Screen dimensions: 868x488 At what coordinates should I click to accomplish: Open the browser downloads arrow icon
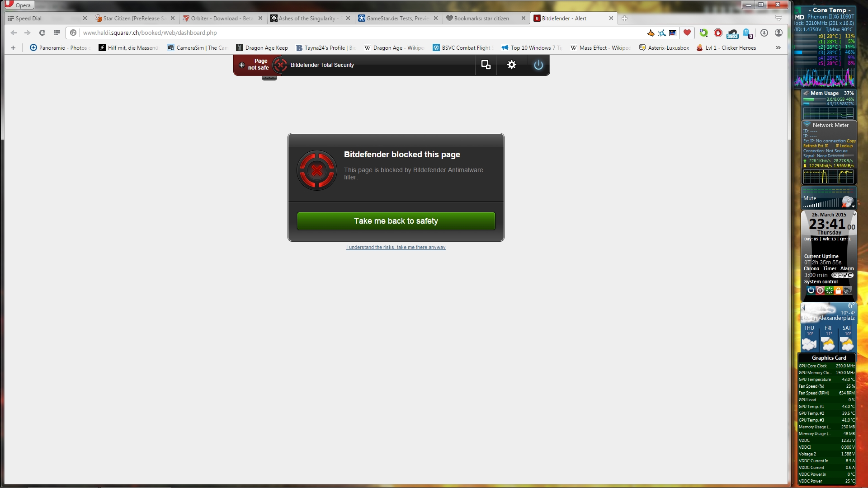point(764,33)
